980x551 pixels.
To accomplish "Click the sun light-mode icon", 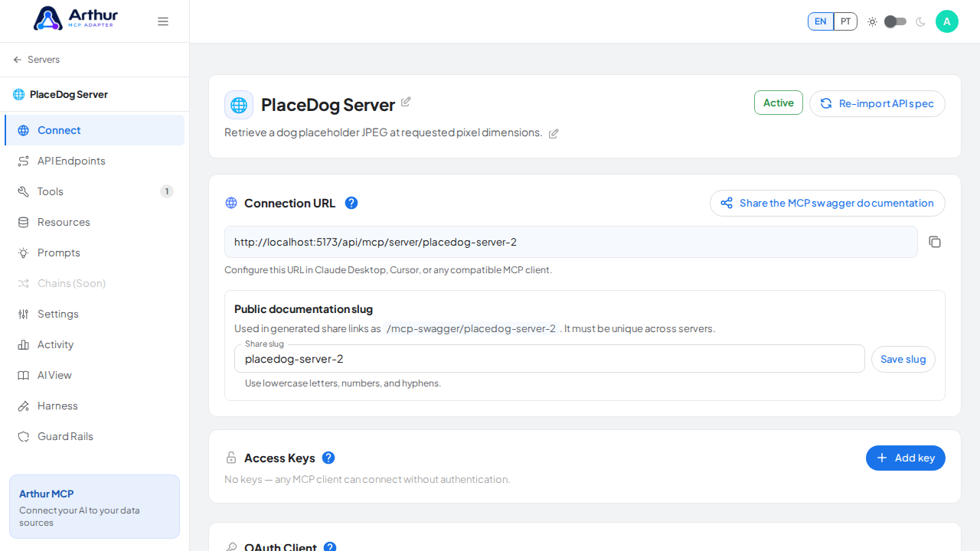I will [x=872, y=21].
